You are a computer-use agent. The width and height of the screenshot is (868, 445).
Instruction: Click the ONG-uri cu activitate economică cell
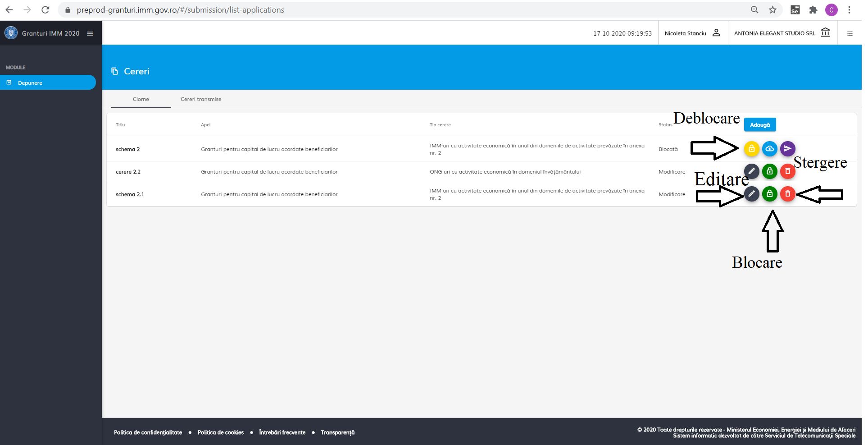click(505, 172)
